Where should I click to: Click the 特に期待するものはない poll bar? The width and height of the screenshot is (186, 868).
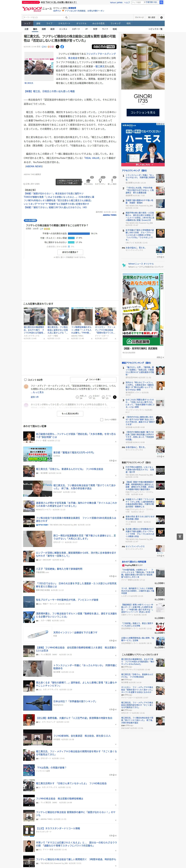pyautogui.click(x=71, y=242)
